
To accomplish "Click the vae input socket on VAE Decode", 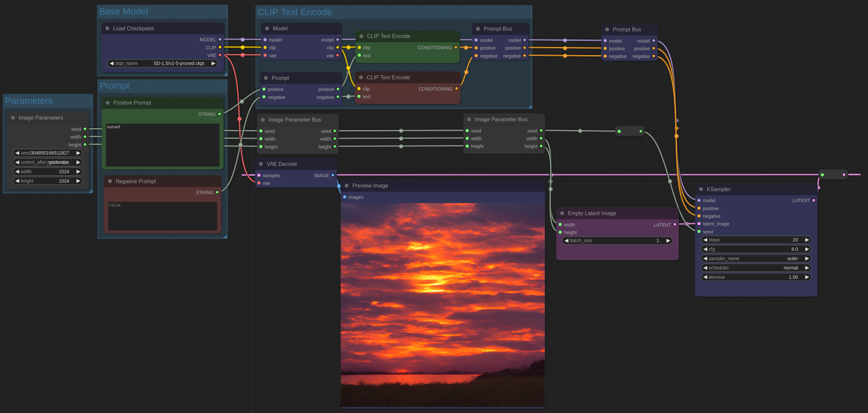I will point(259,183).
